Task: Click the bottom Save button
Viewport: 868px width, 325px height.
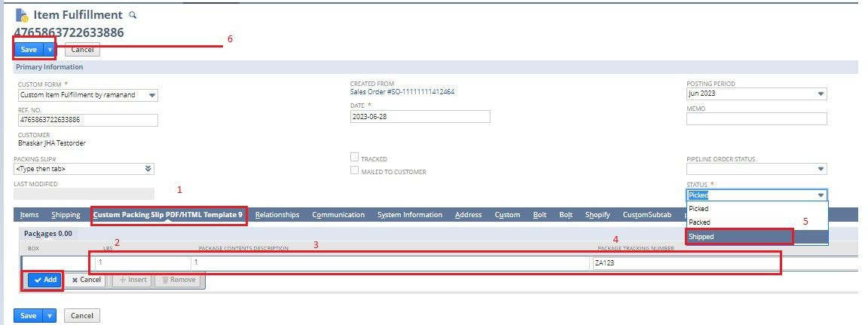Action: [x=28, y=316]
